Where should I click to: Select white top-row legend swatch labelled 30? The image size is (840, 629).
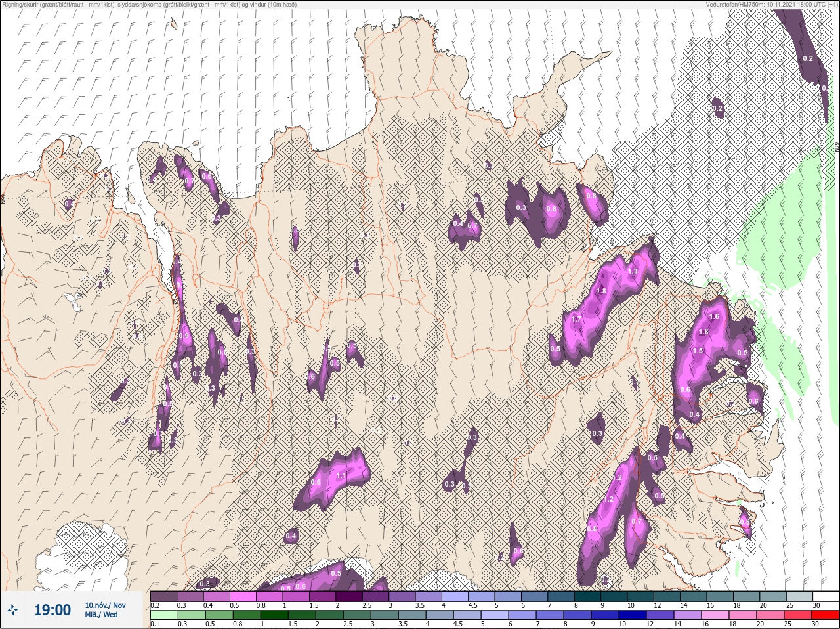pyautogui.click(x=826, y=596)
